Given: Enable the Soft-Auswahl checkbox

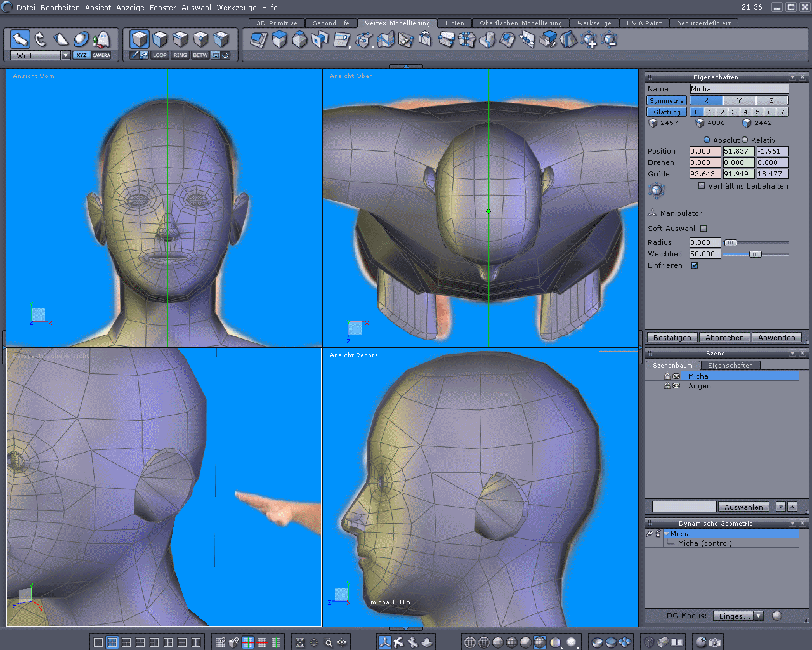Looking at the screenshot, I should (x=704, y=229).
